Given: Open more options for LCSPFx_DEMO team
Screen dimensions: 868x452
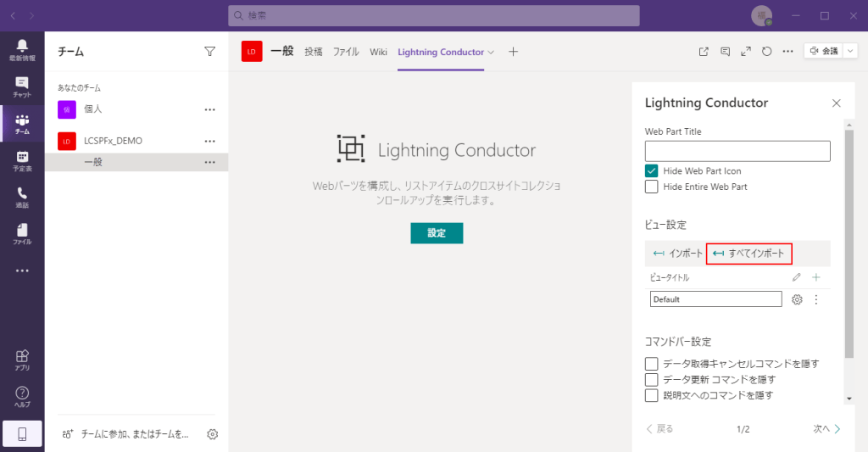Looking at the screenshot, I should (x=210, y=142).
